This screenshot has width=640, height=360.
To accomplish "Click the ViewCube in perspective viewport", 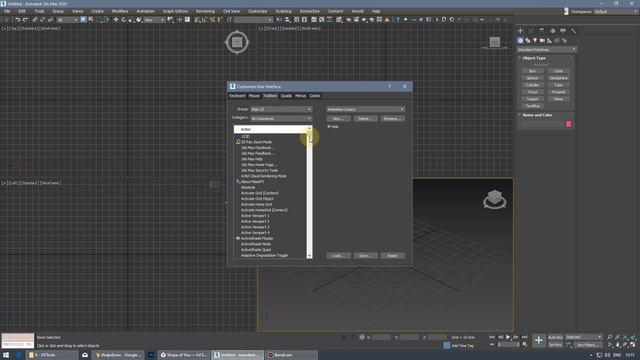I will [x=495, y=199].
